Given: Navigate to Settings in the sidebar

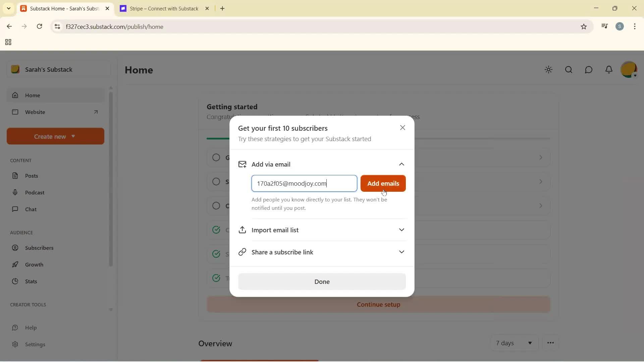Looking at the screenshot, I should pyautogui.click(x=34, y=344).
